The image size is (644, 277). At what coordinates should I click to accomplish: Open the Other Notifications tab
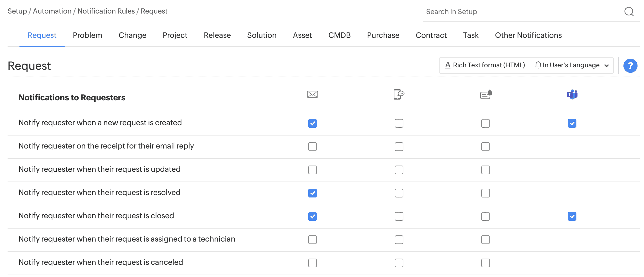pos(528,35)
